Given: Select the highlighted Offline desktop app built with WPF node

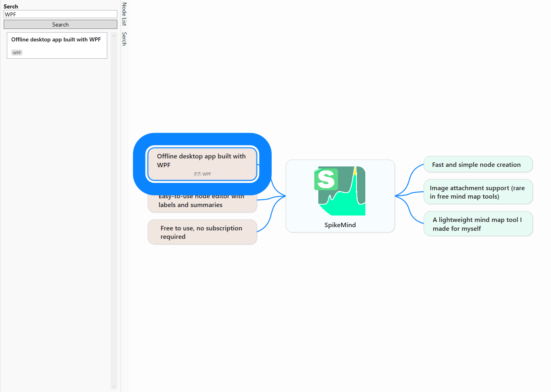Looking at the screenshot, I should 203,160.
